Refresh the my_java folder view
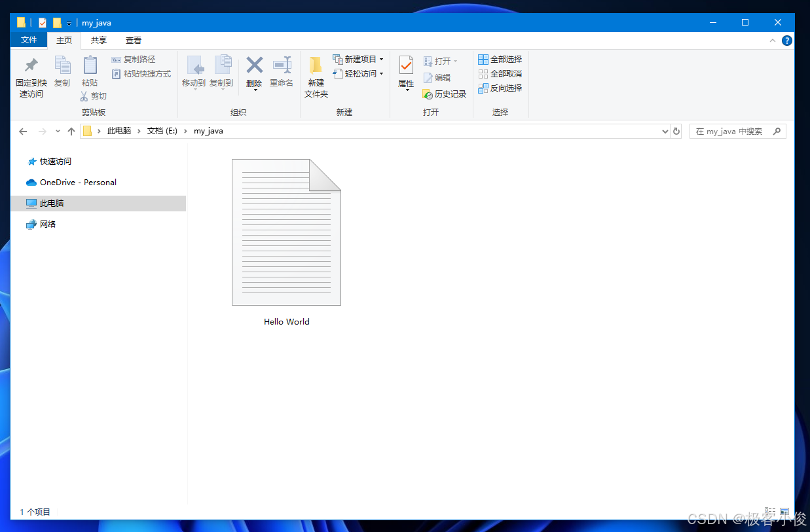Screen dimensions: 810x532 coord(676,131)
